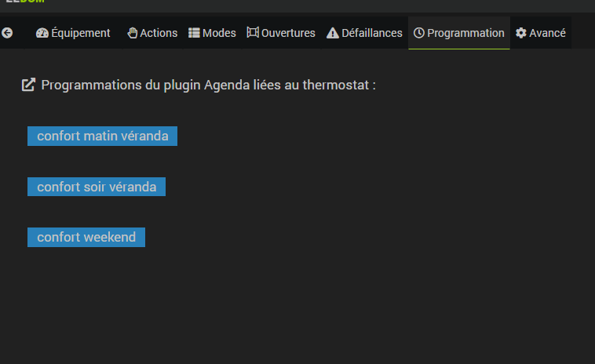Click the warning triangle icon for Défaillances
Screen dimensions: 595x364
pyautogui.click(x=333, y=33)
